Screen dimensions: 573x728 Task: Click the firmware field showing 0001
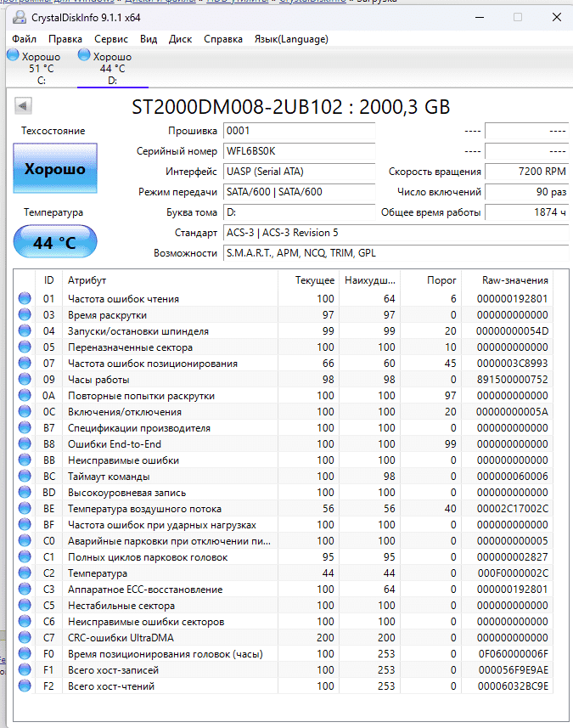tap(298, 131)
